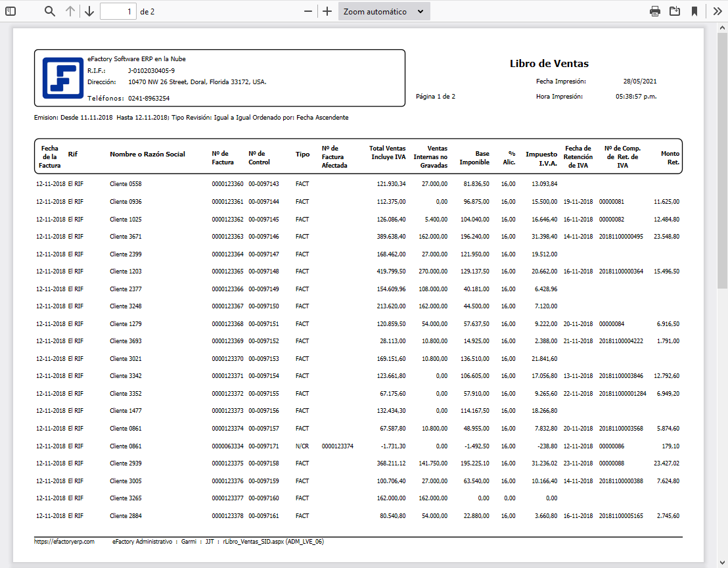
Task: Click the eFactory company logo
Action: click(63, 78)
